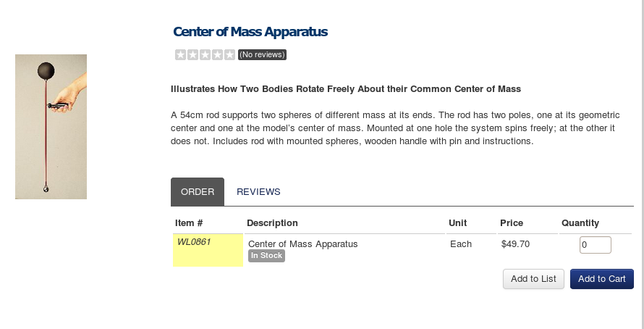Click the fifth rating star
Image resolution: width=644 pixels, height=329 pixels.
point(229,54)
